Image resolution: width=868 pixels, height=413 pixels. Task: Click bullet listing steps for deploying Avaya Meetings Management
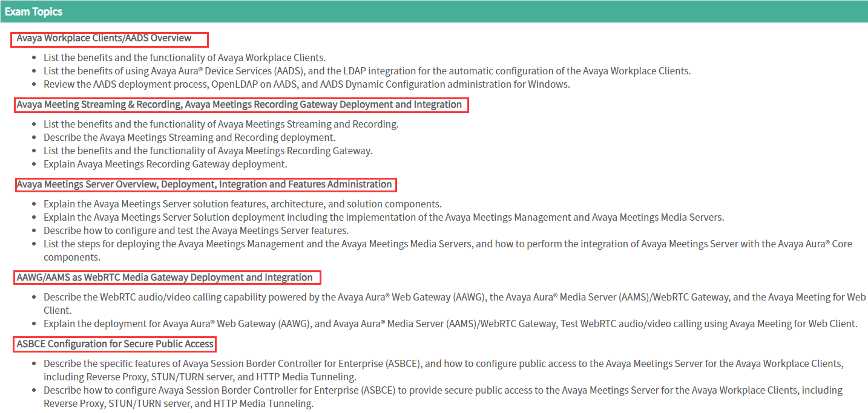(448, 250)
